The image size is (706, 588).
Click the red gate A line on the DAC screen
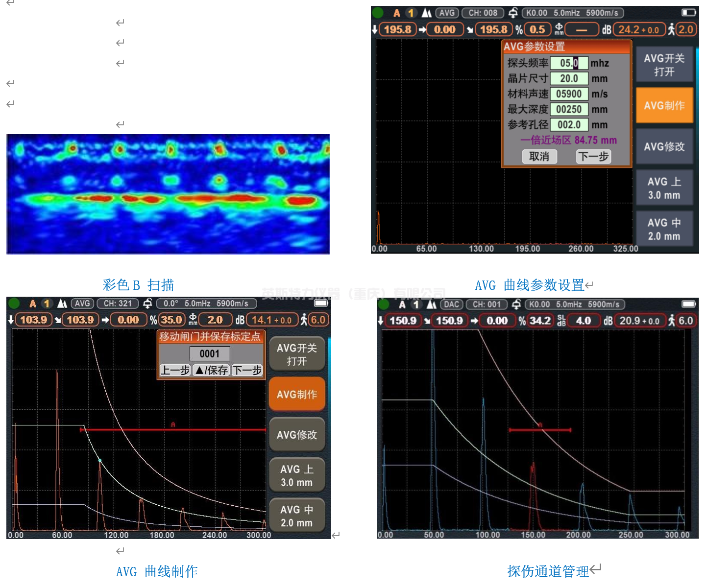pyautogui.click(x=540, y=430)
